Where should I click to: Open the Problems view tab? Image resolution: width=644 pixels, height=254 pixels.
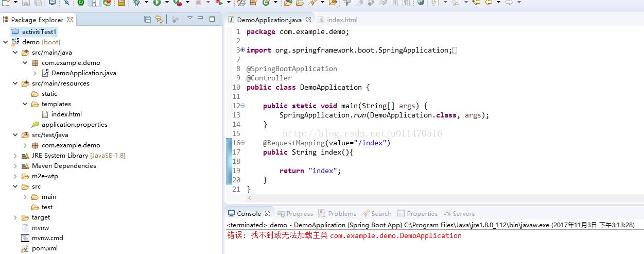pos(337,213)
